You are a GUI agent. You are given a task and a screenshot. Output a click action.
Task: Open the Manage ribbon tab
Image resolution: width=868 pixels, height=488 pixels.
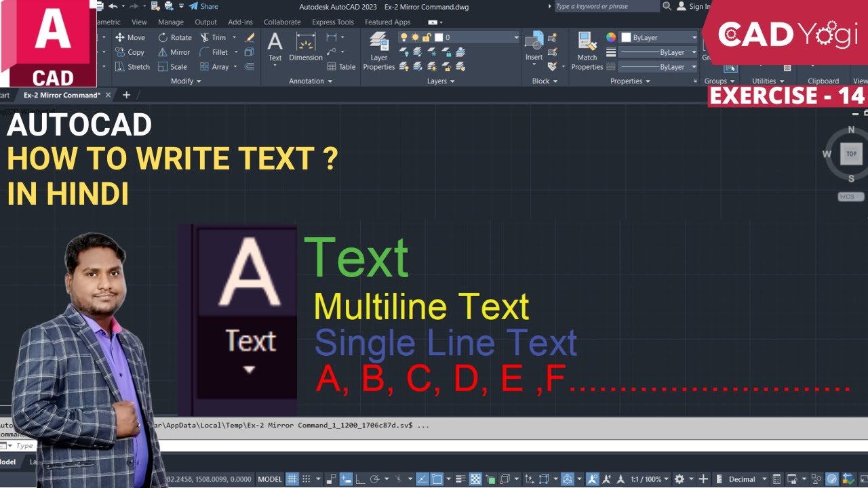pos(171,22)
